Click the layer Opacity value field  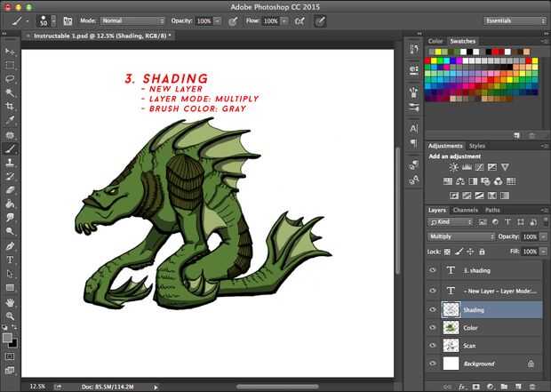[530, 237]
